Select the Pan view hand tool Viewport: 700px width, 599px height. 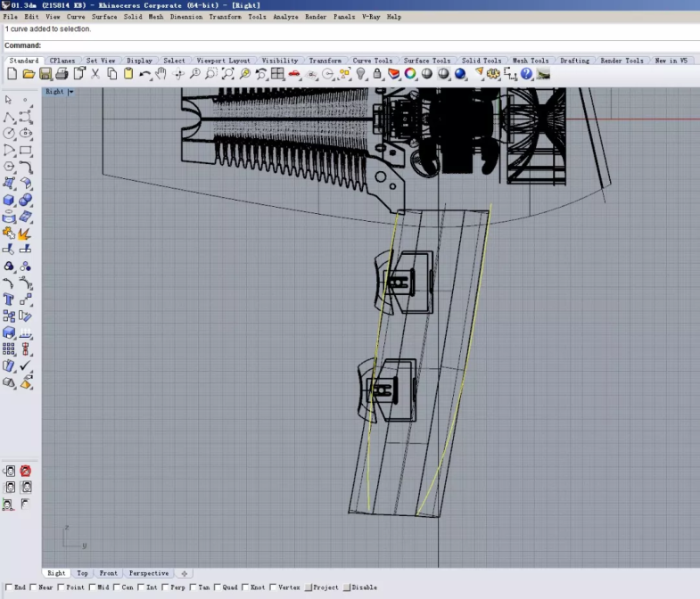click(161, 74)
